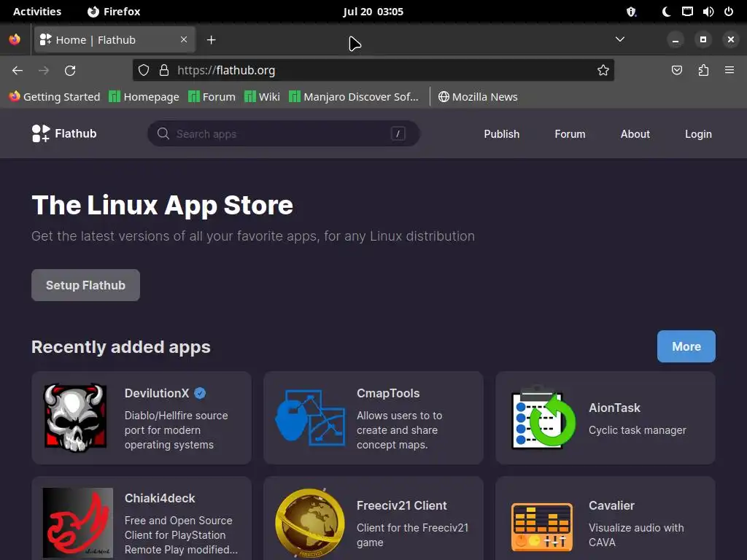Click the Freeciv21 globe icon
Viewport: 747px width, 560px height.
coord(310,523)
